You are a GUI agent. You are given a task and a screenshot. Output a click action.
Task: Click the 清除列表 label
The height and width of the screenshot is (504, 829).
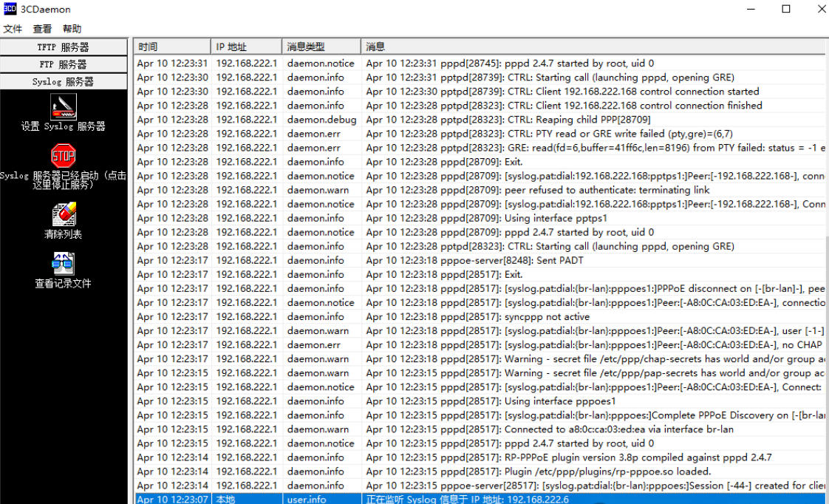[x=64, y=234]
